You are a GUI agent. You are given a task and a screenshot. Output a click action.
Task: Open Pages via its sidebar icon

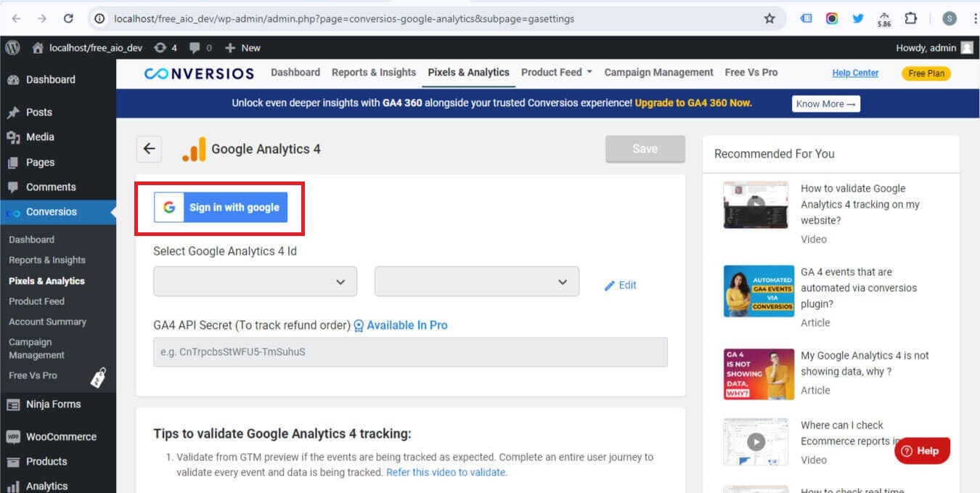click(x=13, y=163)
